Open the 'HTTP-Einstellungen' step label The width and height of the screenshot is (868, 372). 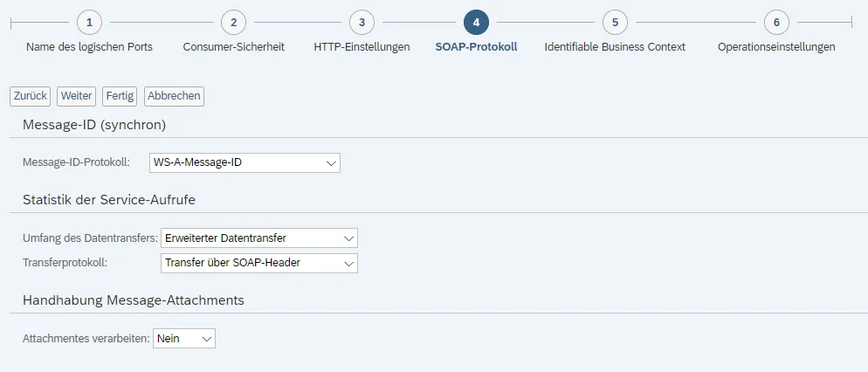tap(362, 47)
